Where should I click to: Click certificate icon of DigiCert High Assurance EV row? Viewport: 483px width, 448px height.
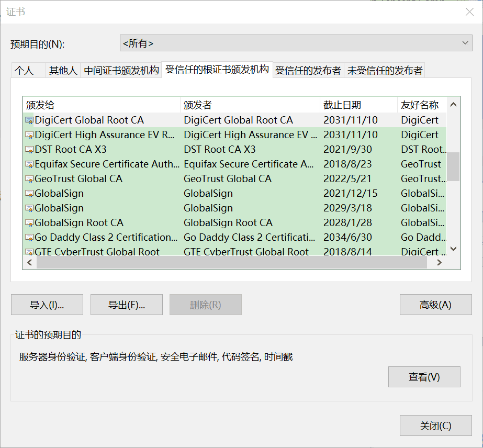tap(29, 135)
